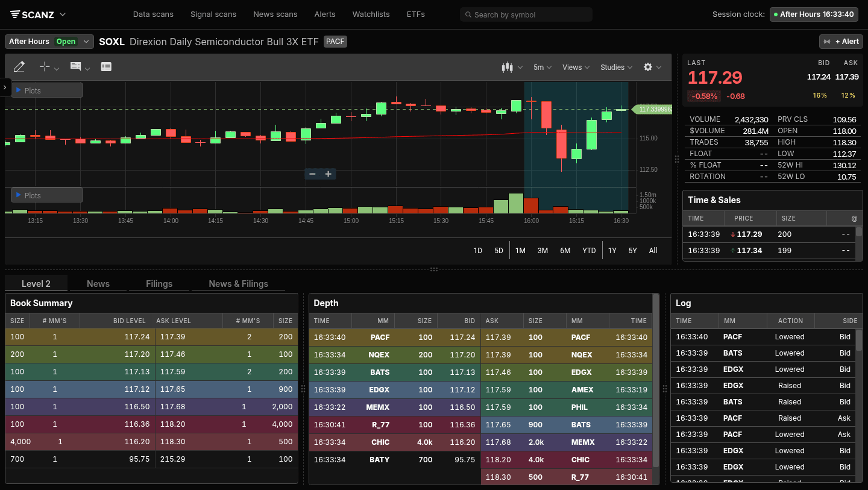Click the AMEX ask row in Depth
Screen dimensions: 868x490
click(567, 390)
